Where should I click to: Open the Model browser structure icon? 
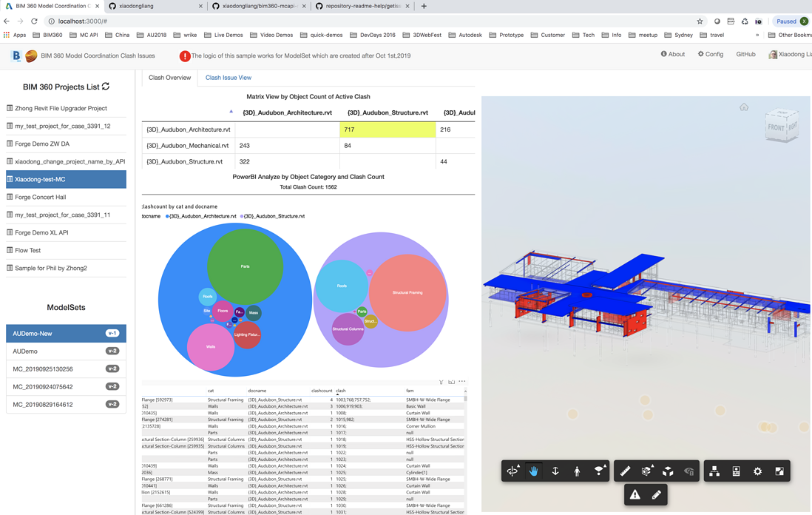click(714, 471)
